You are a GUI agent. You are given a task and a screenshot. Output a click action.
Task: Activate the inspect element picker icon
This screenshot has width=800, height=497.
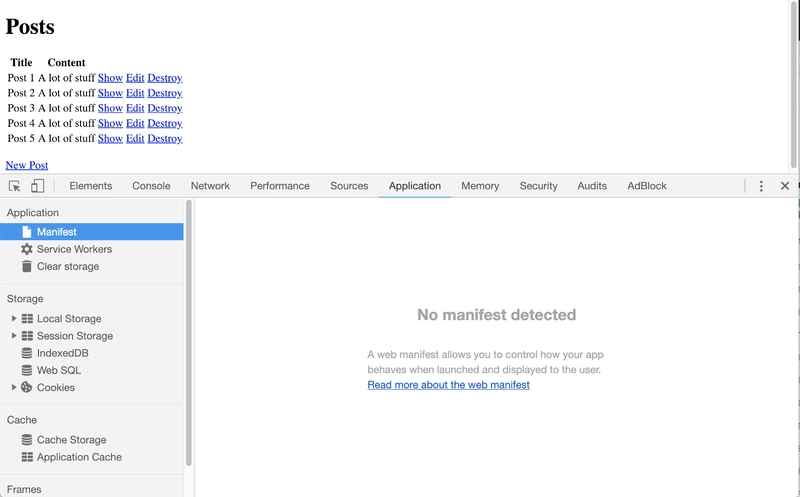click(x=14, y=186)
